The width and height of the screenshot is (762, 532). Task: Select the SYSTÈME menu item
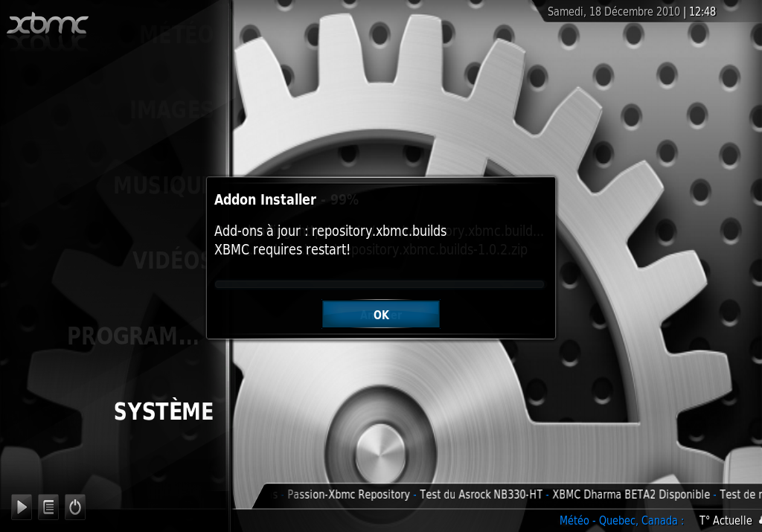(163, 411)
